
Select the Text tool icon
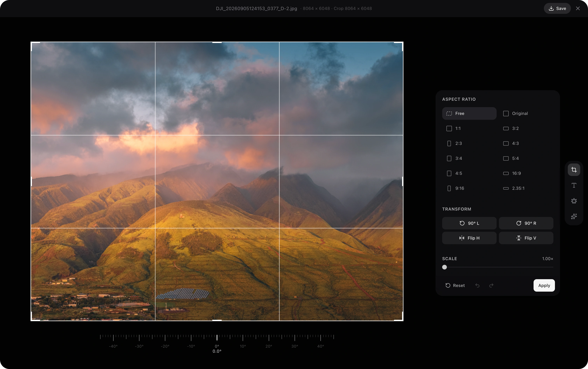pos(574,185)
